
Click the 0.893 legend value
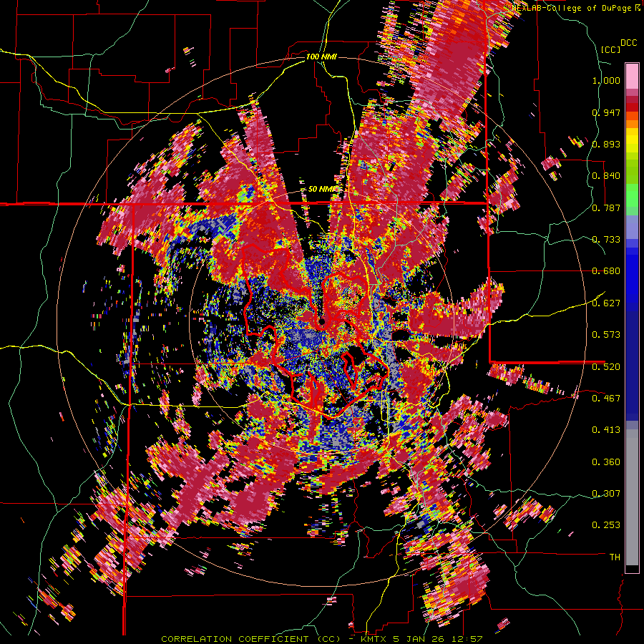[x=606, y=144]
